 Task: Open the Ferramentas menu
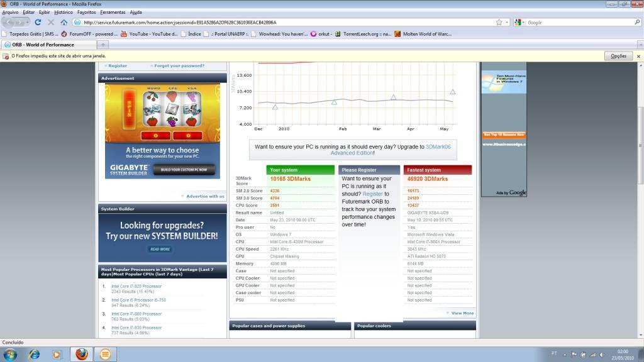pyautogui.click(x=113, y=13)
